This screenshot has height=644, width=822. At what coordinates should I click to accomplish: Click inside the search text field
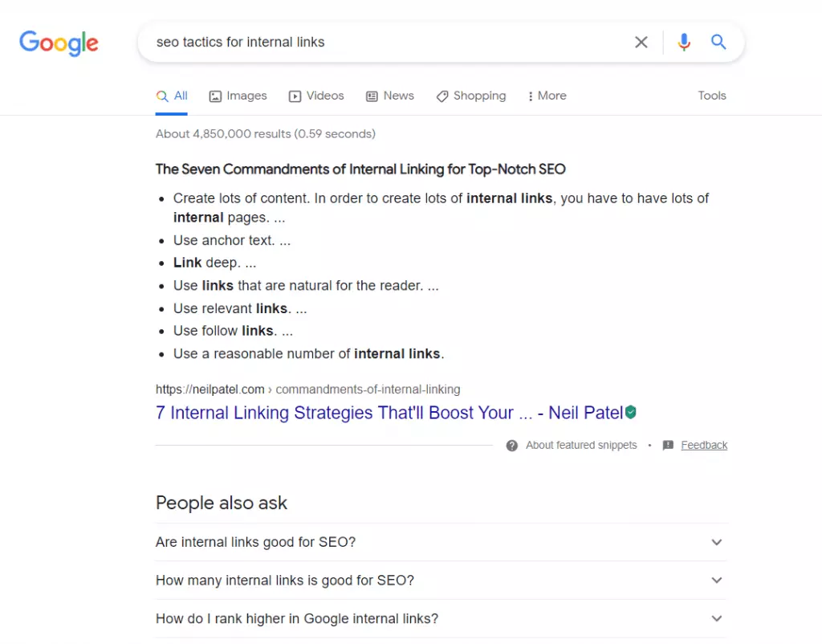[x=385, y=43]
